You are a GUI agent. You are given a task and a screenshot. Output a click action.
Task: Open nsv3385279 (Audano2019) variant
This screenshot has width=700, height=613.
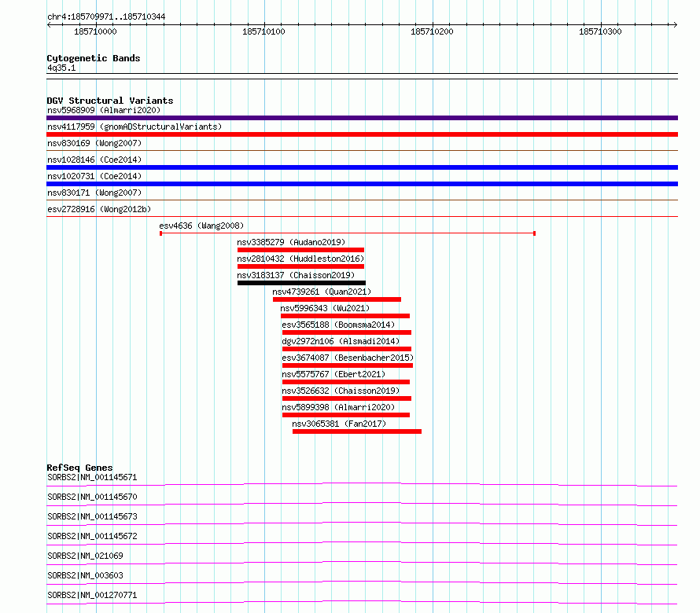[291, 242]
